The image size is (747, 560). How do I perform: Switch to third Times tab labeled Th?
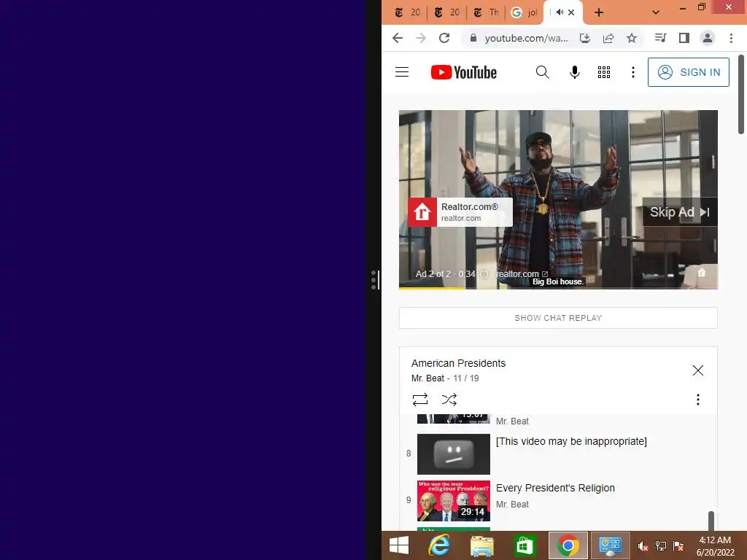click(x=486, y=12)
